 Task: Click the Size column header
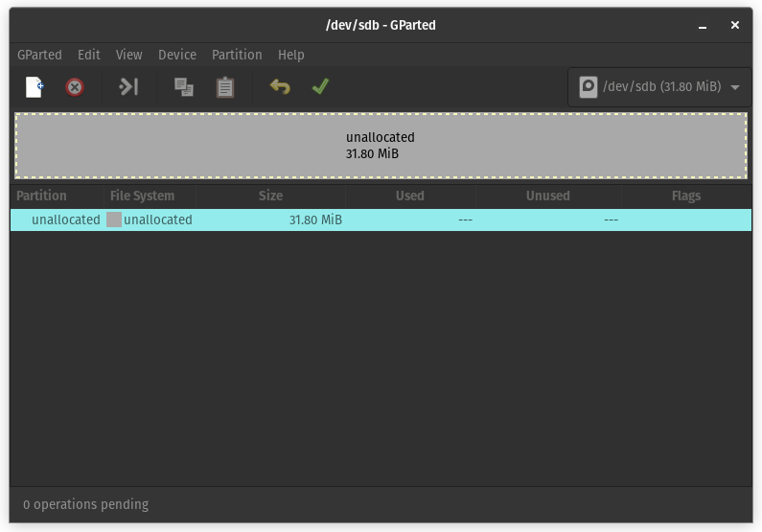270,196
